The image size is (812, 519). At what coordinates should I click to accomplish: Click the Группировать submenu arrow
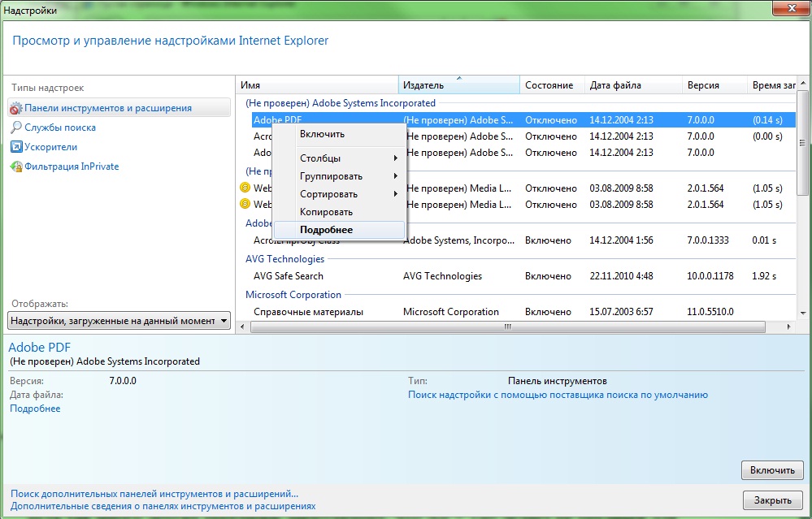point(395,176)
